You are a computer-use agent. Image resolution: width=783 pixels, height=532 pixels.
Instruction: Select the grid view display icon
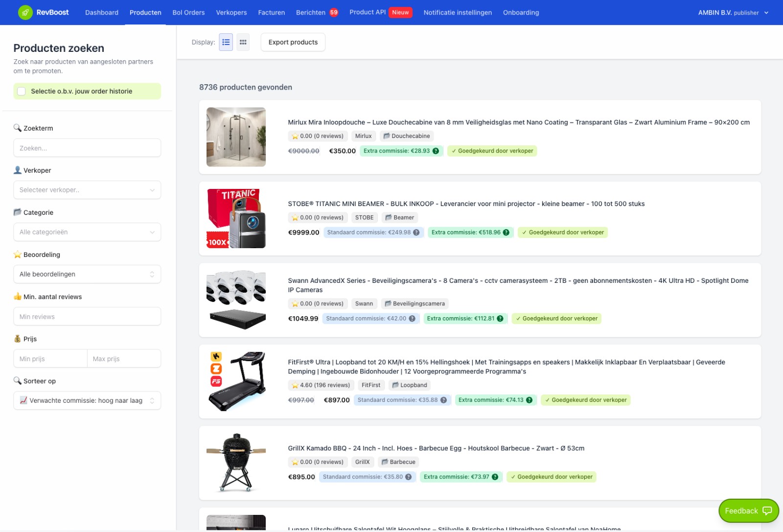[243, 42]
